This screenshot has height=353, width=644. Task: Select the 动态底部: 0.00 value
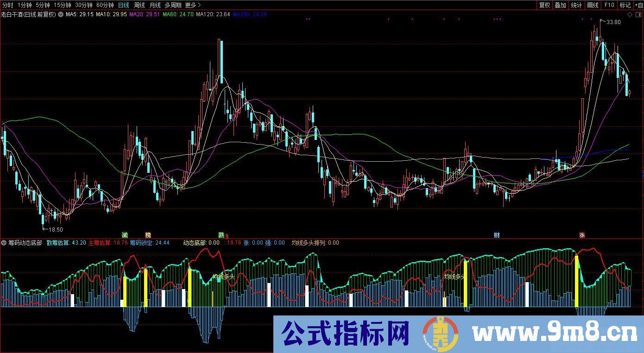pyautogui.click(x=202, y=243)
